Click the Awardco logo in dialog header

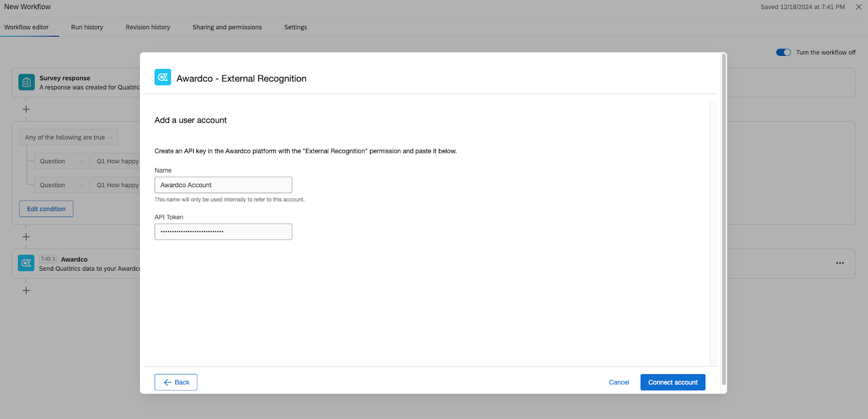coord(163,78)
